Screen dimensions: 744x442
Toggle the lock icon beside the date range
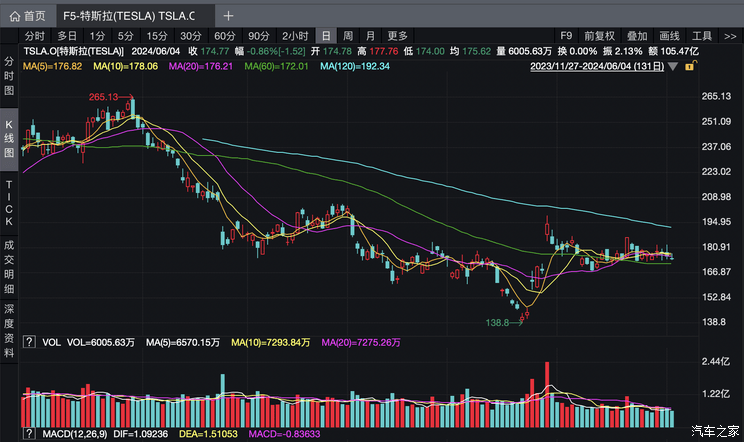pyautogui.click(x=689, y=66)
